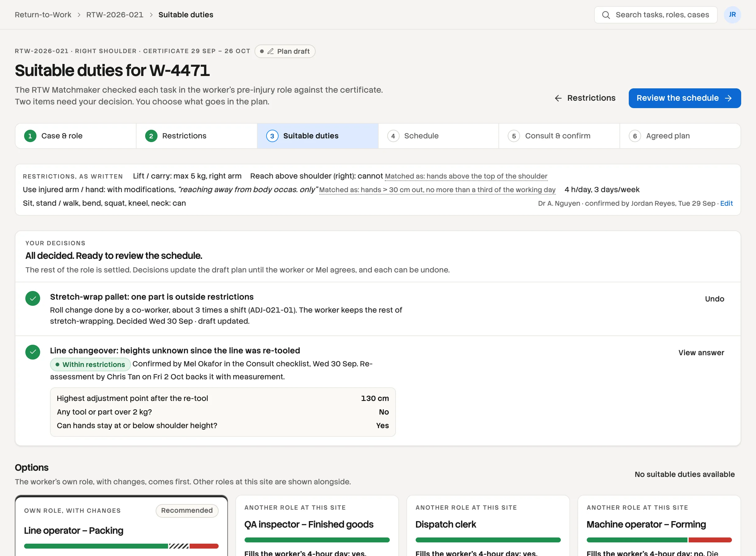Screen dimensions: 756x556
Task: Click View answer for Line changeover
Action: [x=701, y=353]
